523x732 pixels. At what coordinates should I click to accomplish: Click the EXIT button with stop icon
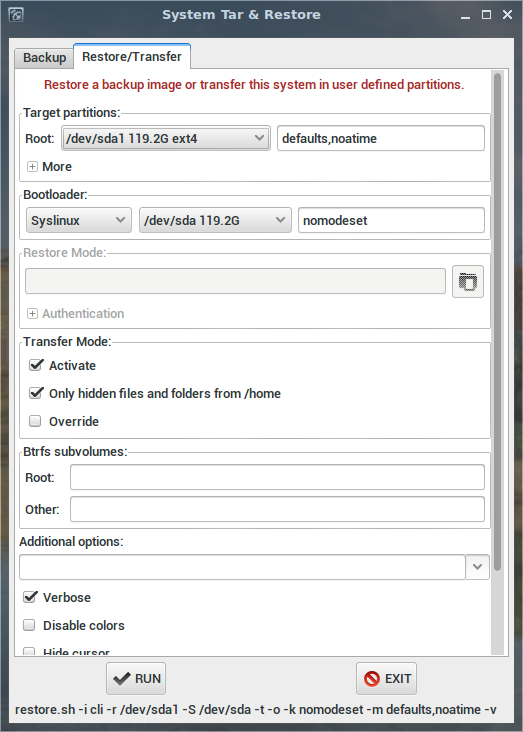[386, 678]
